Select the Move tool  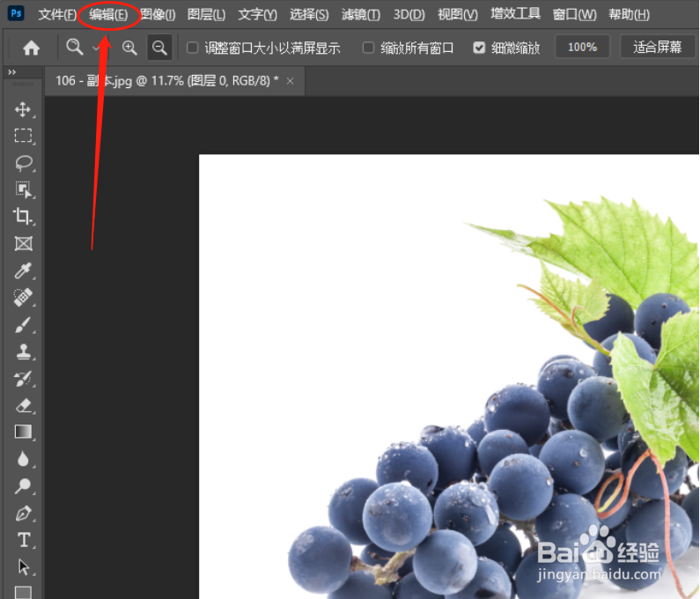(23, 109)
